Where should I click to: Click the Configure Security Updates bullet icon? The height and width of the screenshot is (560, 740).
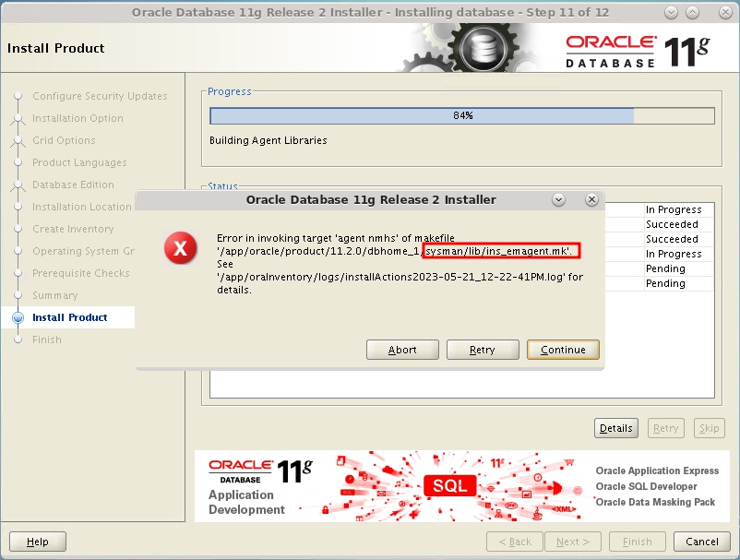click(18, 96)
